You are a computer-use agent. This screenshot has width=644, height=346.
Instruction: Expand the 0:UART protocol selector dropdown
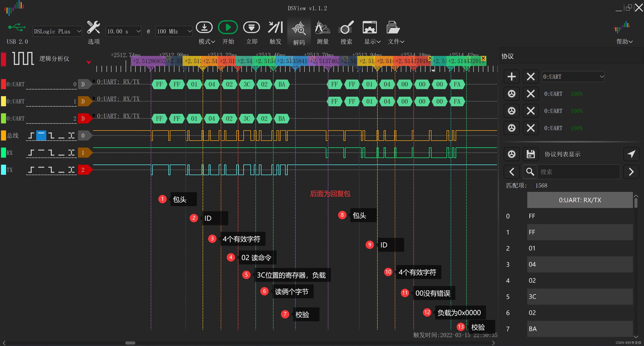[573, 77]
